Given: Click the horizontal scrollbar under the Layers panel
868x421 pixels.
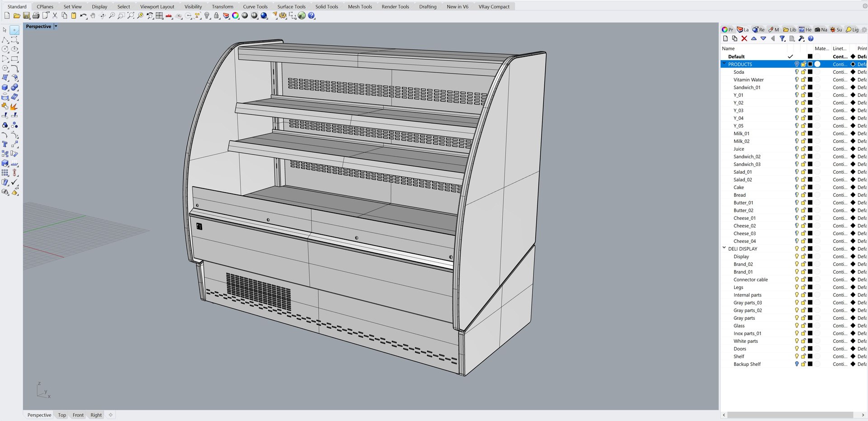Looking at the screenshot, I should (790, 415).
